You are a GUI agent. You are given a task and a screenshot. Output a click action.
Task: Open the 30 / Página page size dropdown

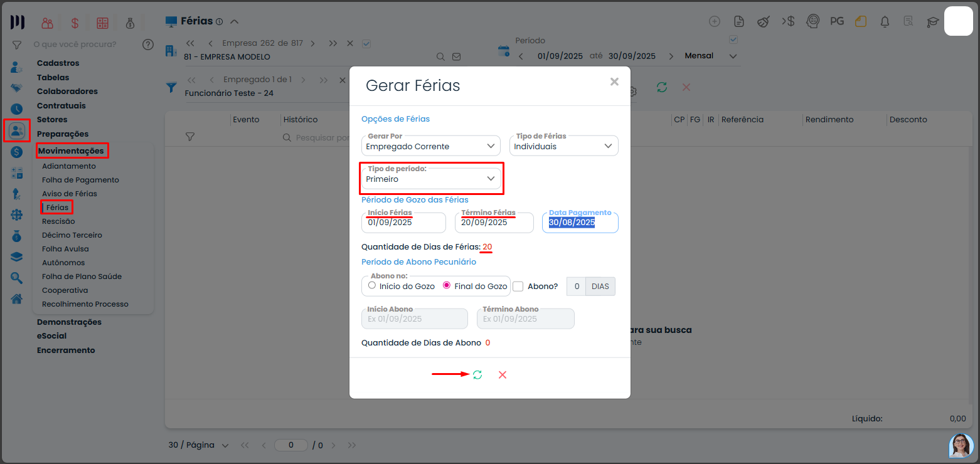(x=198, y=445)
